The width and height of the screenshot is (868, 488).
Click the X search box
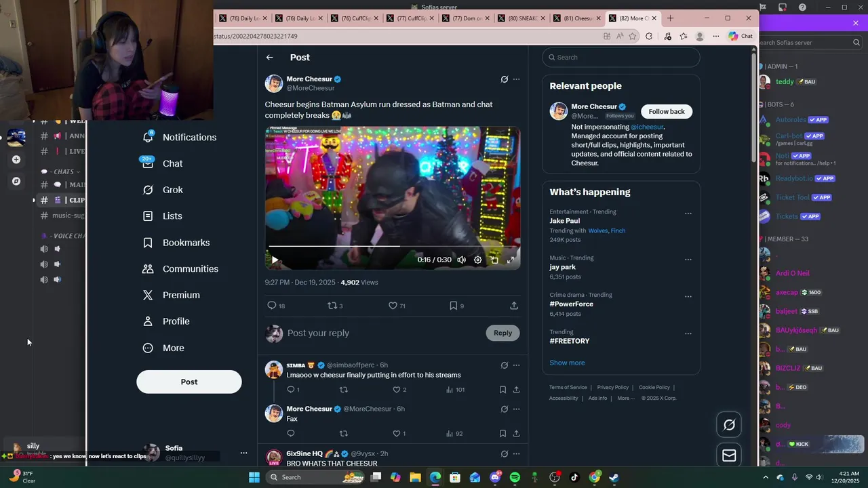621,58
